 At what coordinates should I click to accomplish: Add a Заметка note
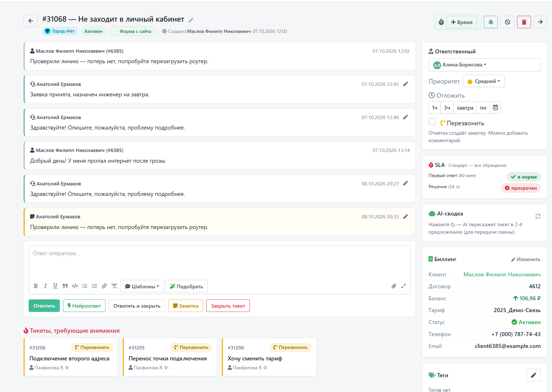coord(186,306)
